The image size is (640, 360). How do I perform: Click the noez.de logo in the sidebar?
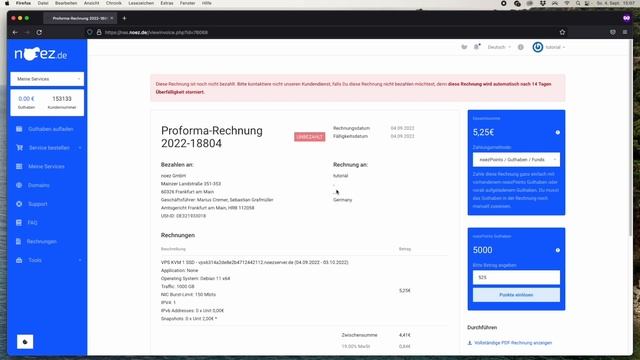click(x=41, y=54)
